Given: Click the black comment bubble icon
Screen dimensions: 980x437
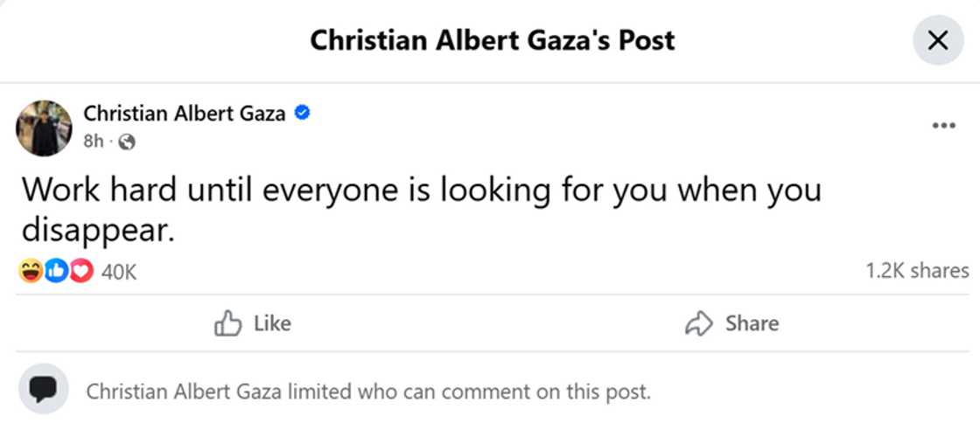Looking at the screenshot, I should click(43, 389).
